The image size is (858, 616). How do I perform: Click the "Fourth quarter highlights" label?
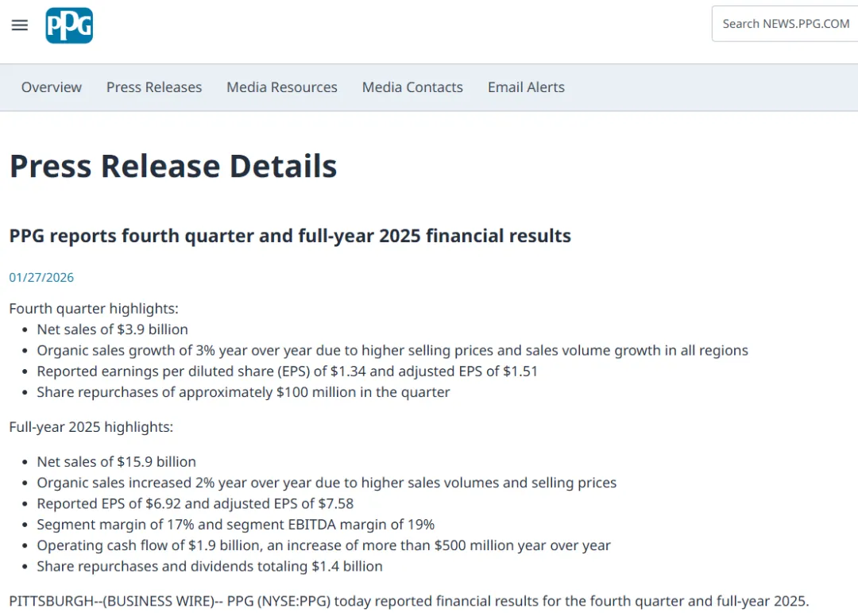tap(94, 309)
